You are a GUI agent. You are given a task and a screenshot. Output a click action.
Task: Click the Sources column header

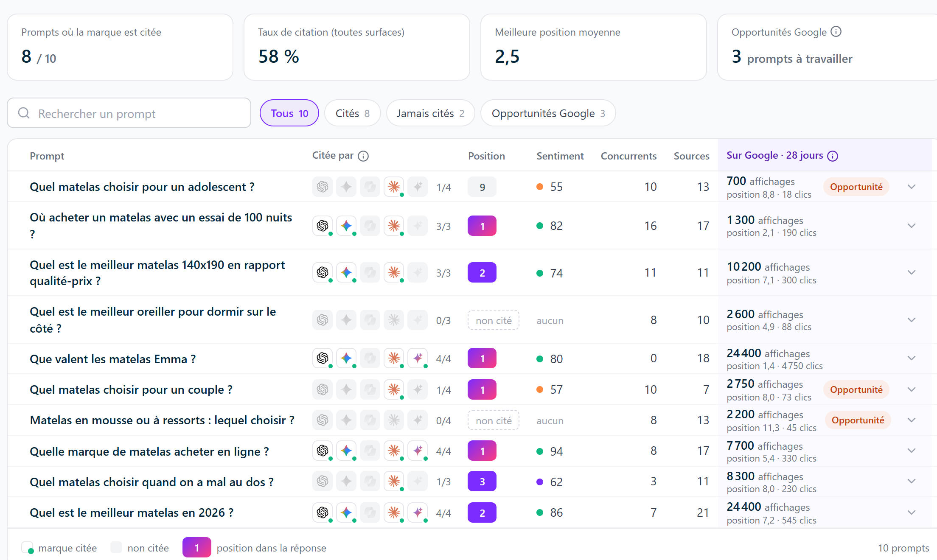coord(691,156)
